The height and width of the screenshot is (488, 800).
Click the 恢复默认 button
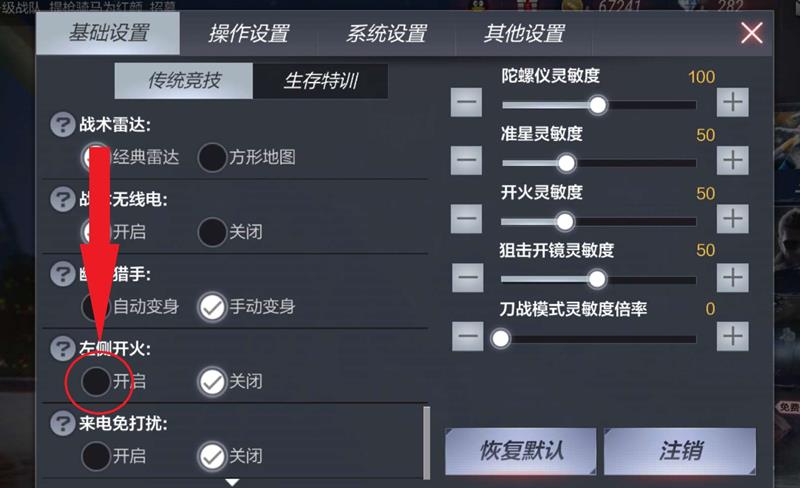point(520,451)
